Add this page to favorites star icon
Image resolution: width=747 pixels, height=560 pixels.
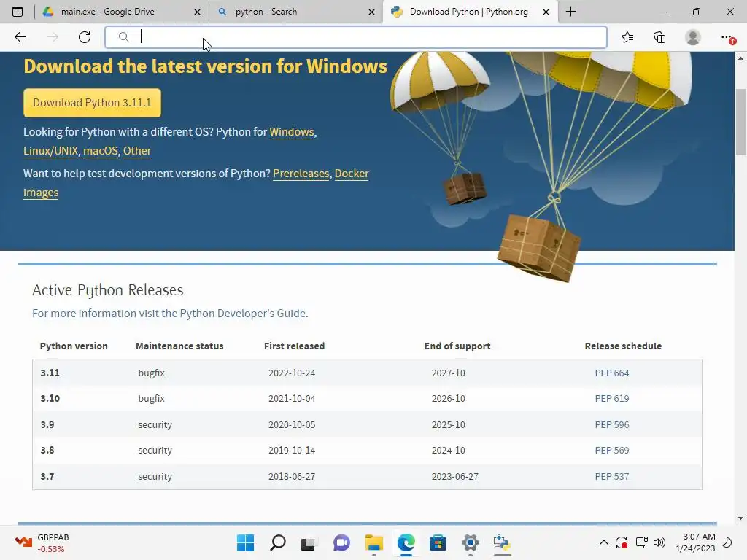coord(627,37)
